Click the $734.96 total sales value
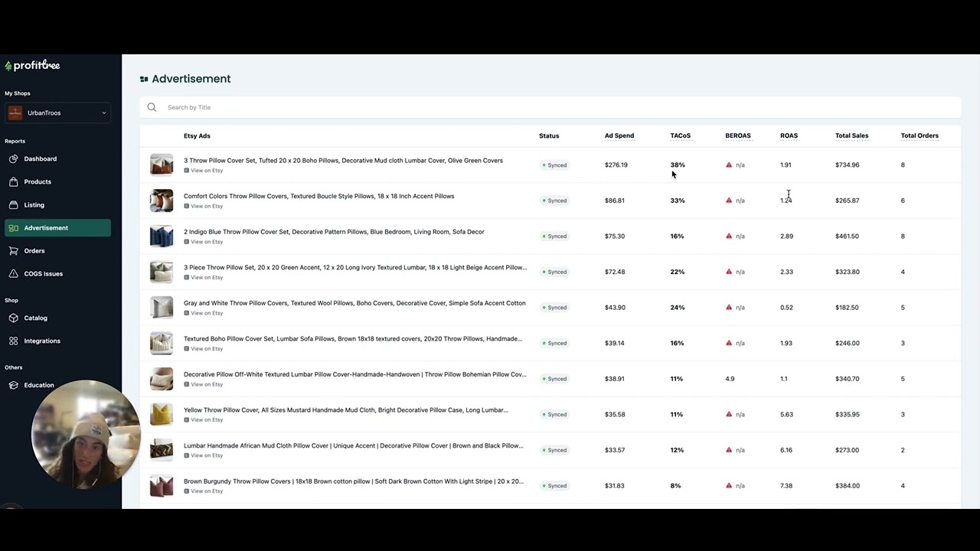Screen dimensions: 980x551 [x=848, y=165]
